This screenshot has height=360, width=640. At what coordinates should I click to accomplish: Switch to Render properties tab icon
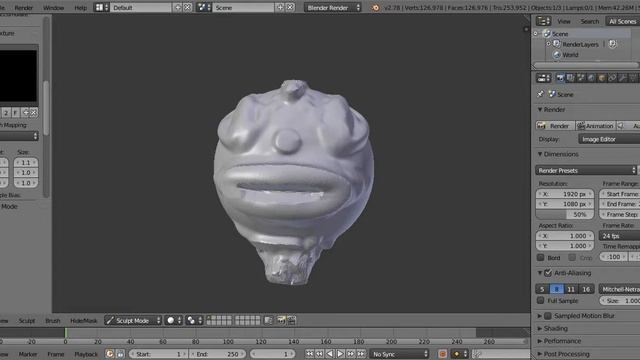point(560,78)
